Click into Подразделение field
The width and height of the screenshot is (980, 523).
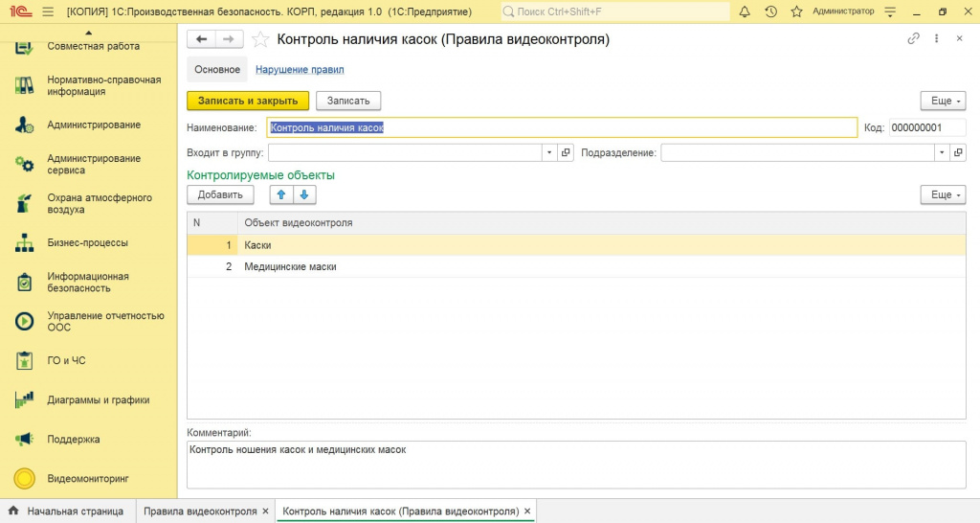[797, 152]
